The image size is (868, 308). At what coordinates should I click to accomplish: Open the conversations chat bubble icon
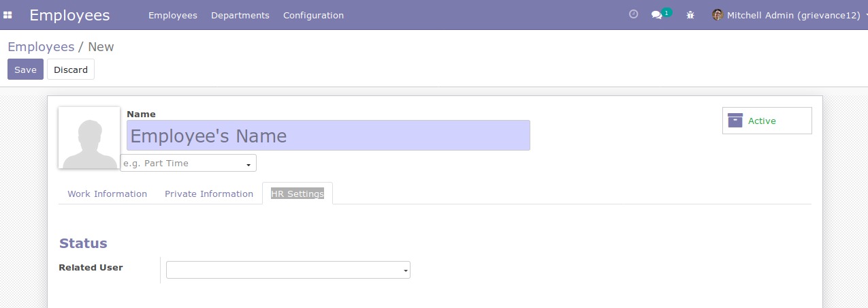click(656, 15)
